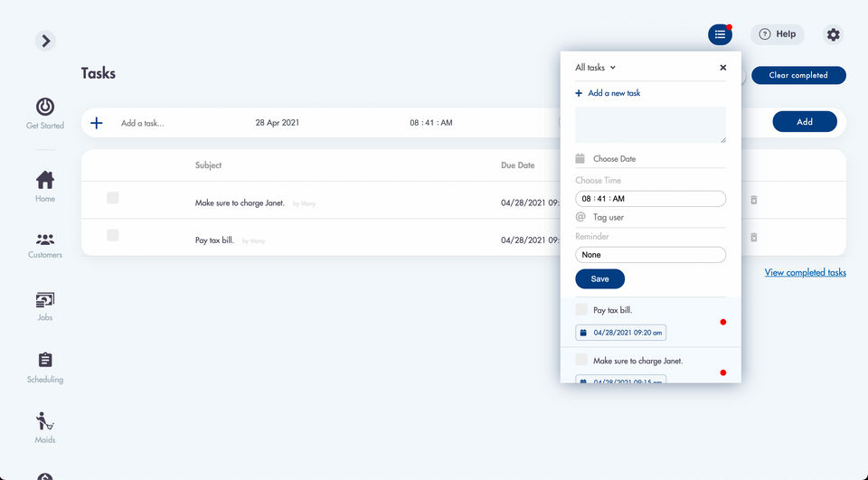Select the 28 Apr 2021 date field
The width and height of the screenshot is (868, 480).
pos(278,123)
